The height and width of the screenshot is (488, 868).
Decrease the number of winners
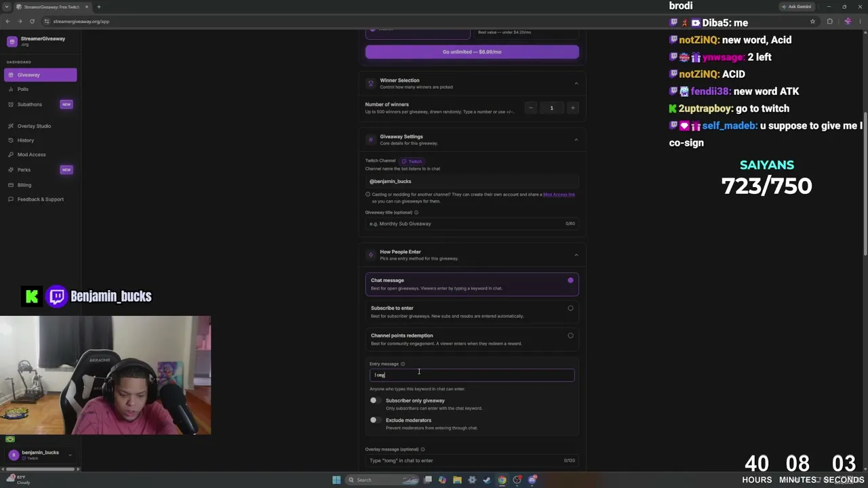coord(531,108)
